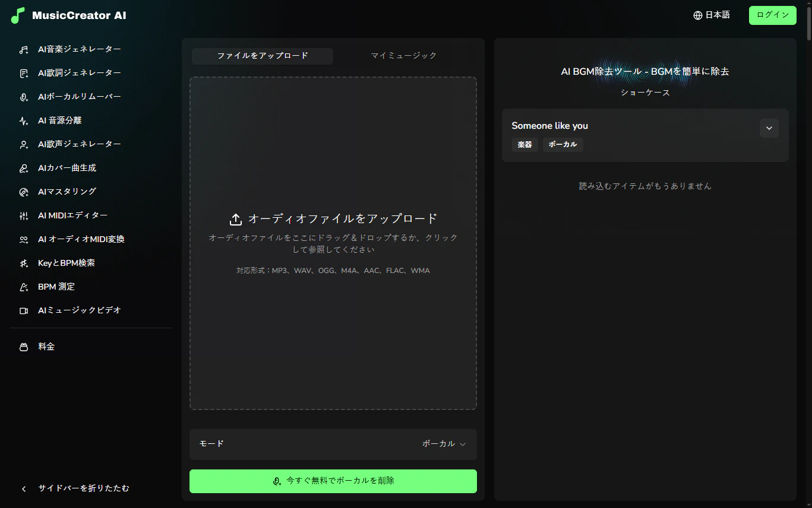Change language via 日本語 selector
This screenshot has width=812, height=508.
(712, 15)
